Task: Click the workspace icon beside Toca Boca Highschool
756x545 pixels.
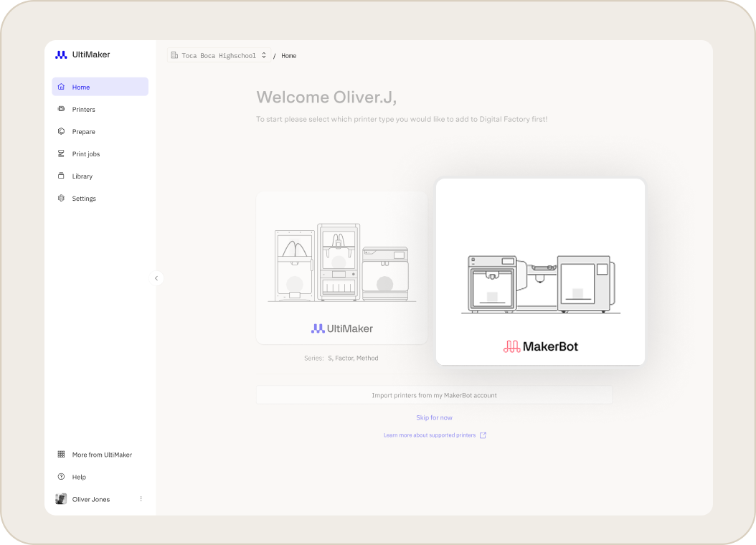Action: [174, 55]
